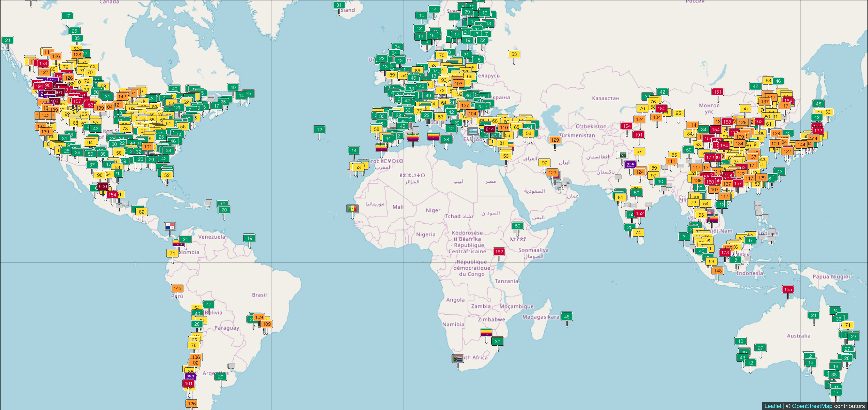Open the Panama flag station marker

(x=170, y=226)
